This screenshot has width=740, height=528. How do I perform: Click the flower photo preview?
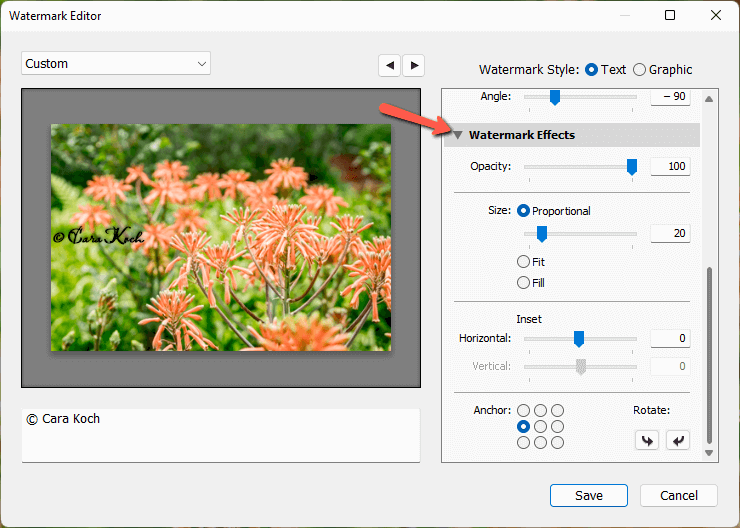pos(221,237)
